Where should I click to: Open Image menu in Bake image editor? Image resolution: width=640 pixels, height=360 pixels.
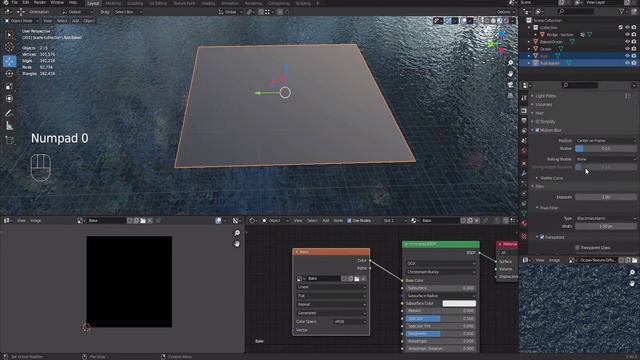click(36, 220)
